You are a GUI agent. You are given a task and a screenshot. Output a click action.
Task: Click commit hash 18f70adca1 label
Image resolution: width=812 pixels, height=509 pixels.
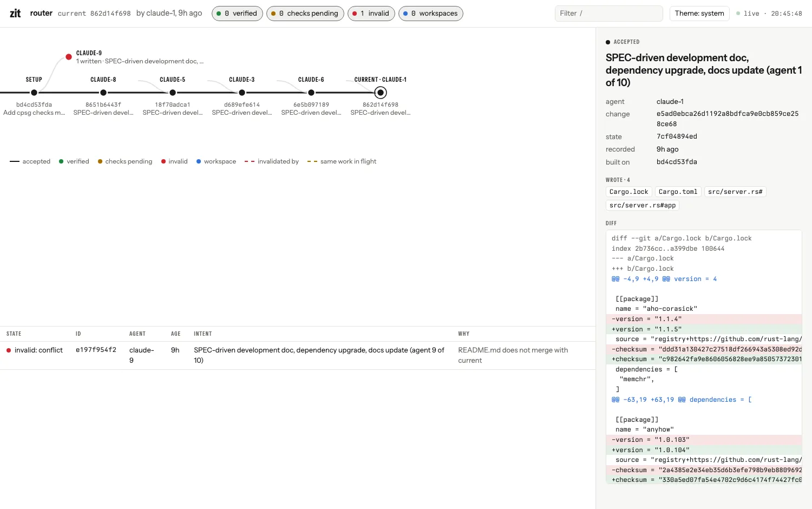click(x=173, y=105)
